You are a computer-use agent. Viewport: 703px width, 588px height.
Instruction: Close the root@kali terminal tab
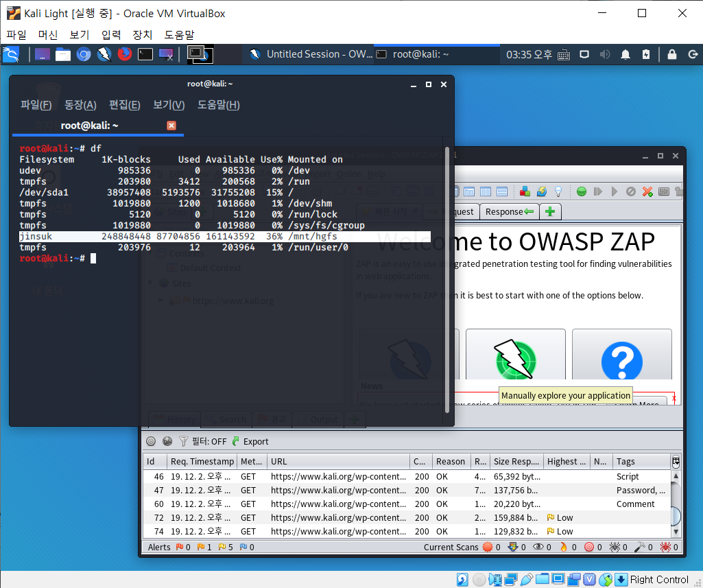tap(171, 126)
